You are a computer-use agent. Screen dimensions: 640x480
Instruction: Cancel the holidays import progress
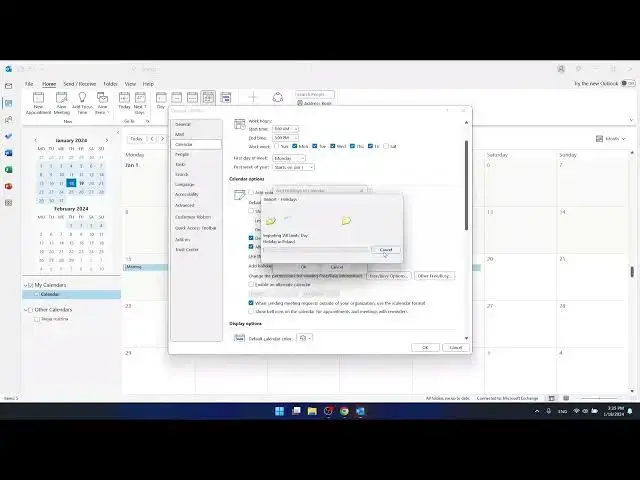(x=386, y=250)
